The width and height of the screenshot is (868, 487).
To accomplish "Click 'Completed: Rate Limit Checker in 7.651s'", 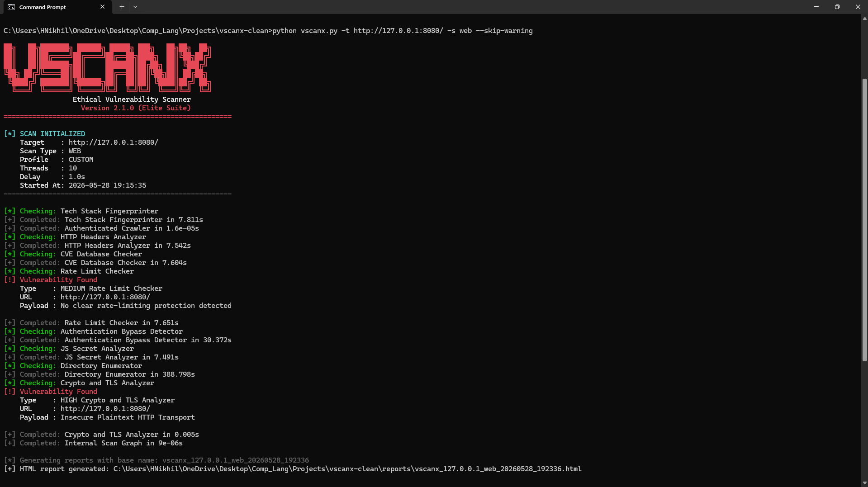I will click(91, 323).
